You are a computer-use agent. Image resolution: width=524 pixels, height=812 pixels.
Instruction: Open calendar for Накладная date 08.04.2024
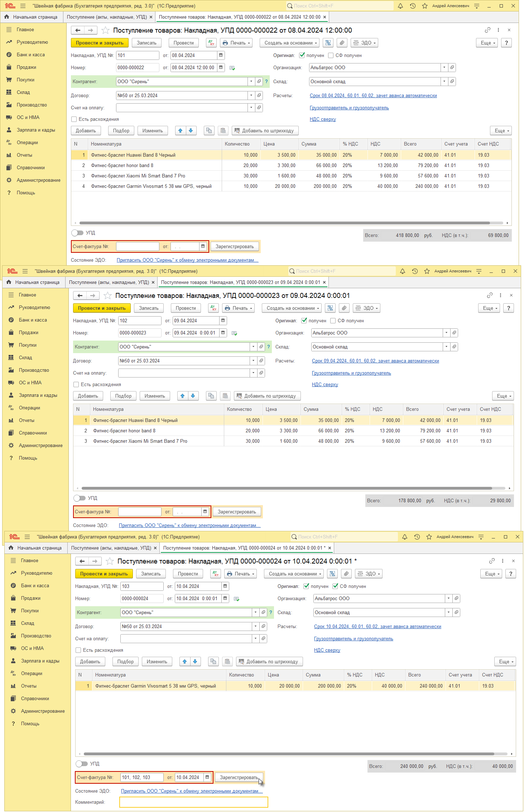pos(221,55)
